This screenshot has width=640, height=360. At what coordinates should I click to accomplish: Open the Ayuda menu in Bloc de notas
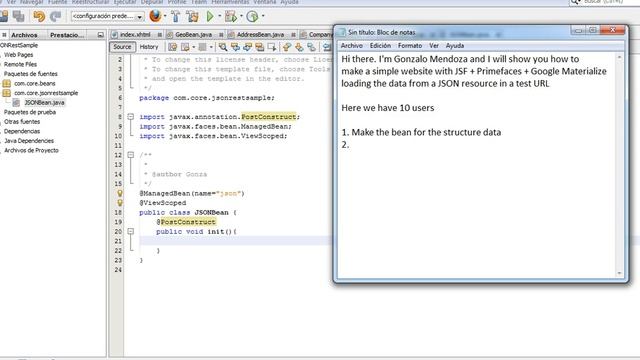click(x=455, y=46)
